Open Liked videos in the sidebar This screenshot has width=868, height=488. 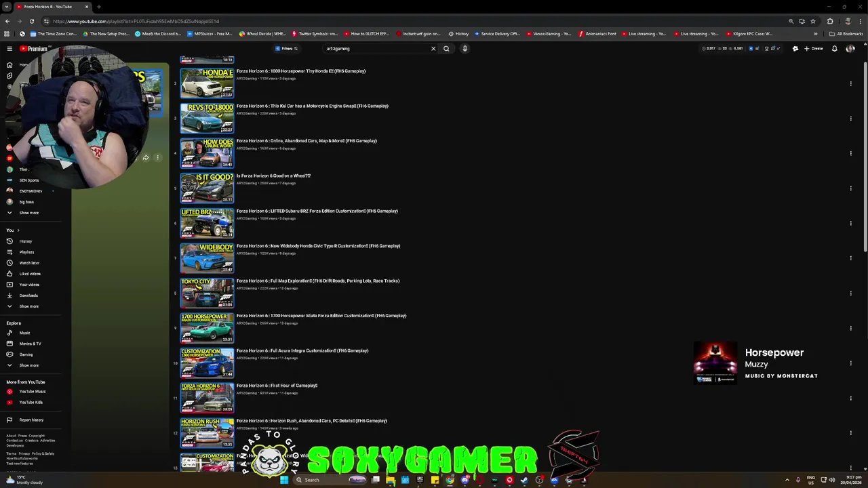point(30,274)
